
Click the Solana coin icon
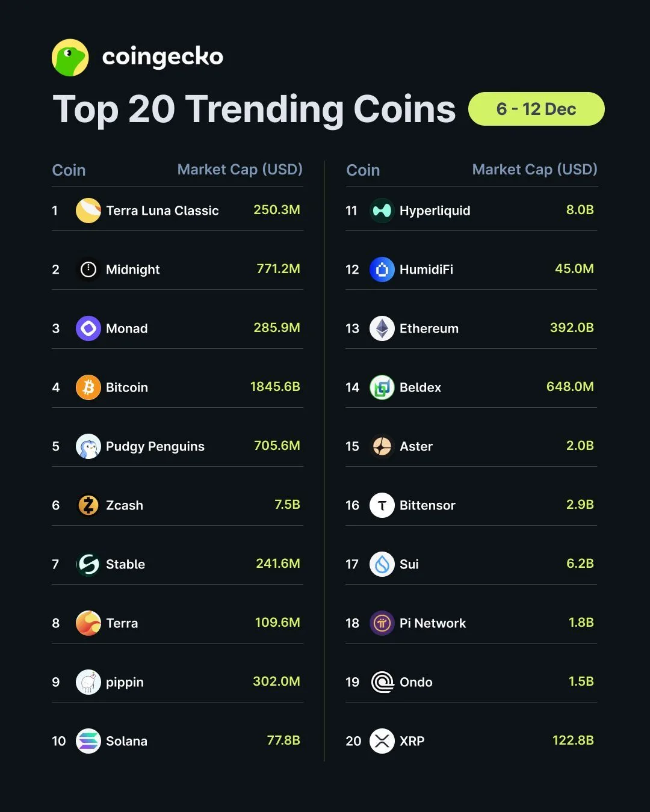pyautogui.click(x=88, y=741)
